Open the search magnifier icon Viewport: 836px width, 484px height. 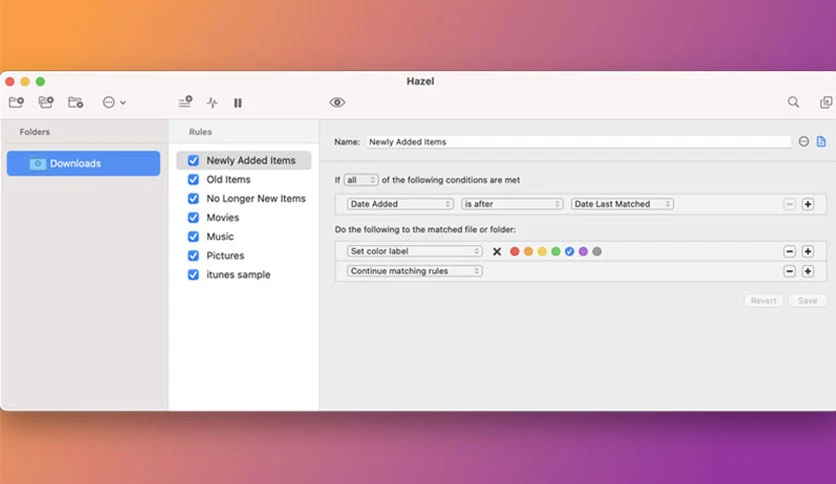(x=793, y=102)
